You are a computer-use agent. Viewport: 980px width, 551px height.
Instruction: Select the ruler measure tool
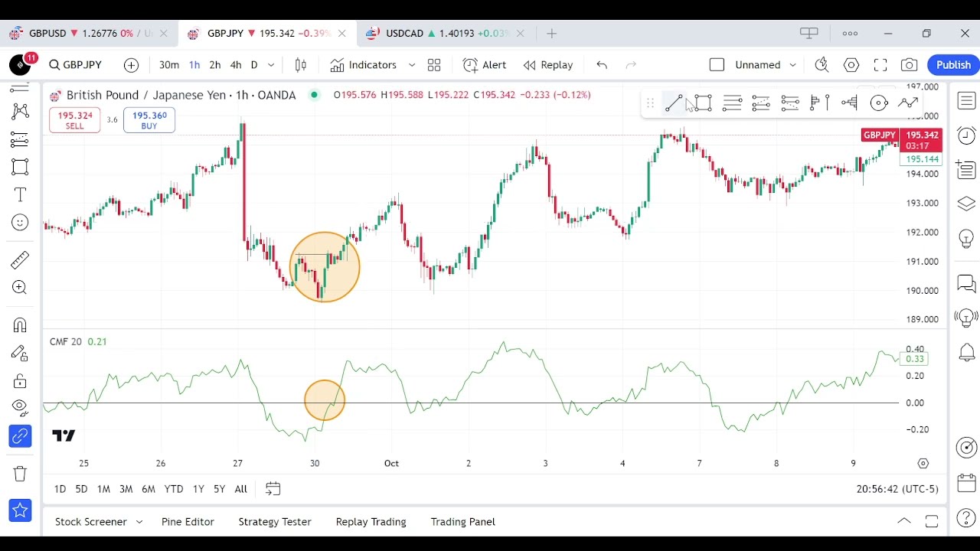pos(20,260)
